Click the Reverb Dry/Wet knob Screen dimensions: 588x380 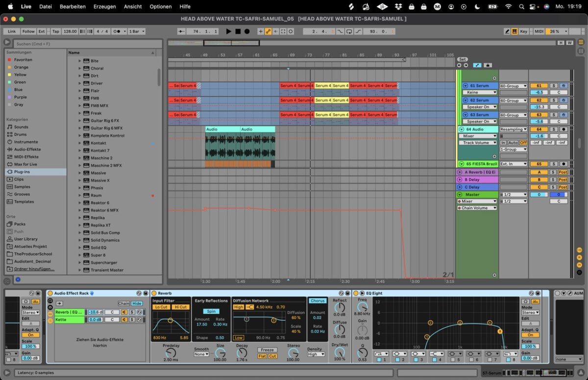tap(340, 351)
